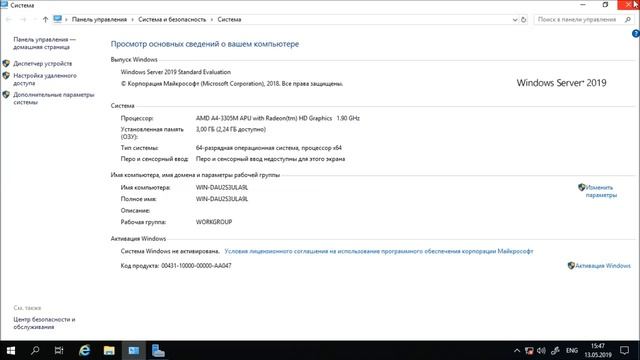Open Диспетчер устройств link

pos(42,64)
